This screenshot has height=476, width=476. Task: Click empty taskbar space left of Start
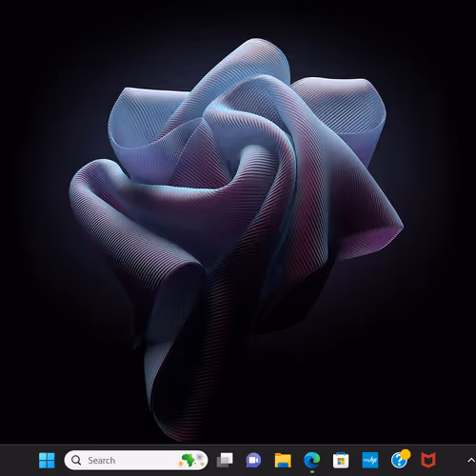(x=17, y=460)
